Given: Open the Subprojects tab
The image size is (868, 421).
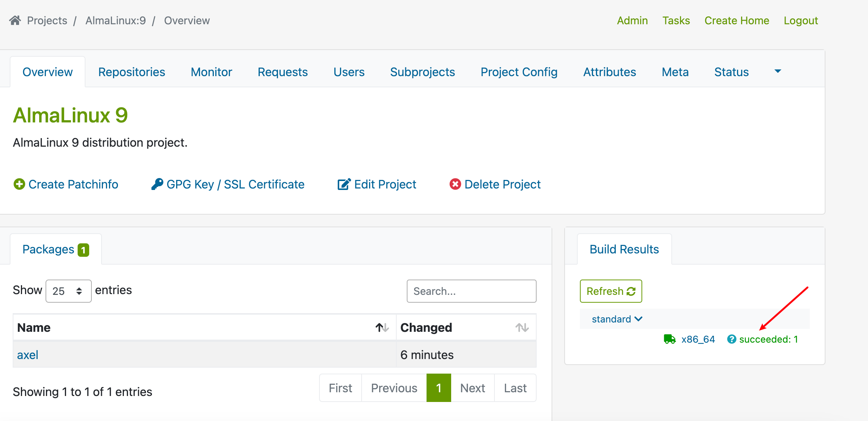Looking at the screenshot, I should click(x=422, y=72).
